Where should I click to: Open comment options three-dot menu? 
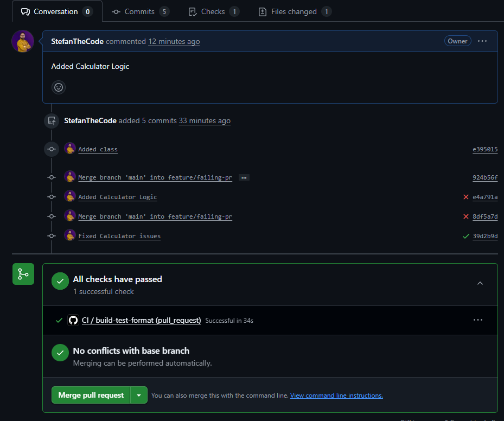(x=482, y=41)
